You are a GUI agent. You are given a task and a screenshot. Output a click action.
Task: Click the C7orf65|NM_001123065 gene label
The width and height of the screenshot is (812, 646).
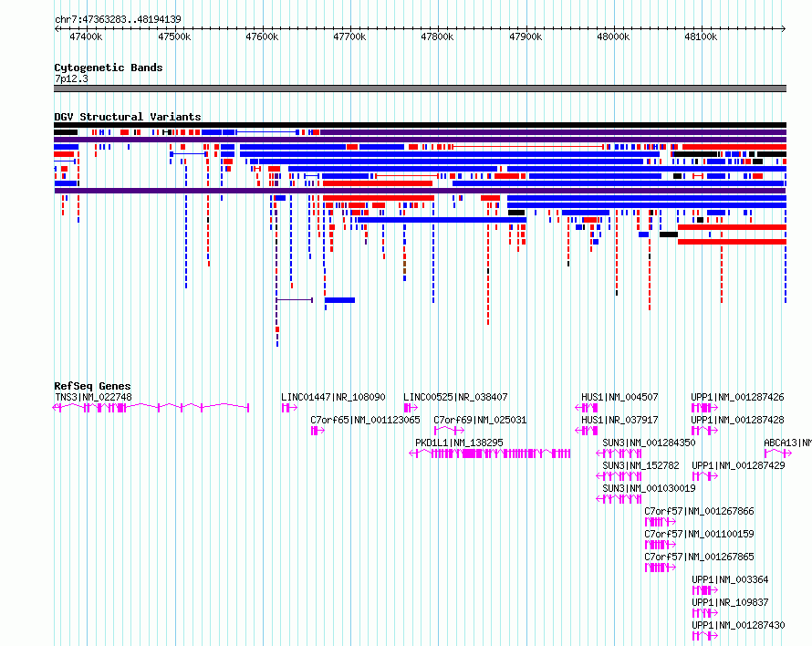pos(365,420)
